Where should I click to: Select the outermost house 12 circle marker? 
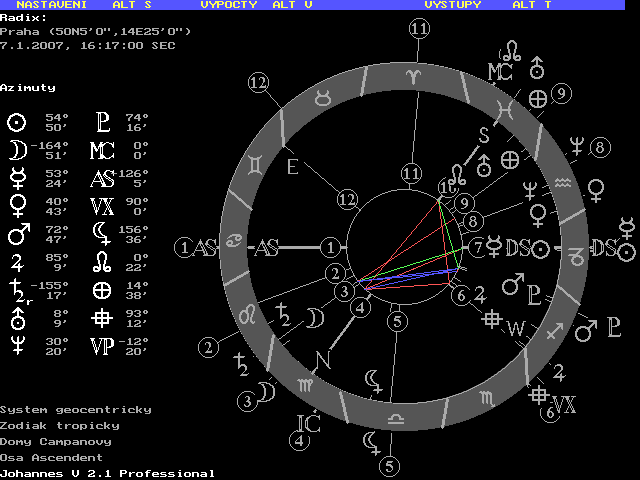click(259, 82)
